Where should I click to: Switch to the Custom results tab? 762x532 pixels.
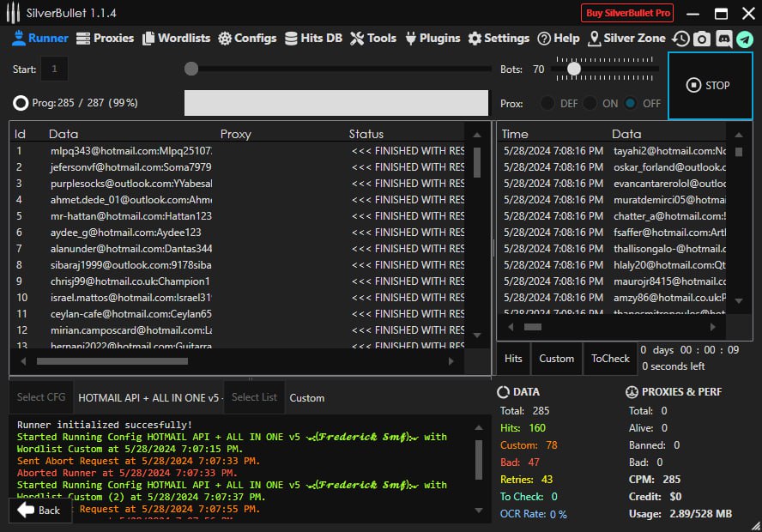coord(556,359)
